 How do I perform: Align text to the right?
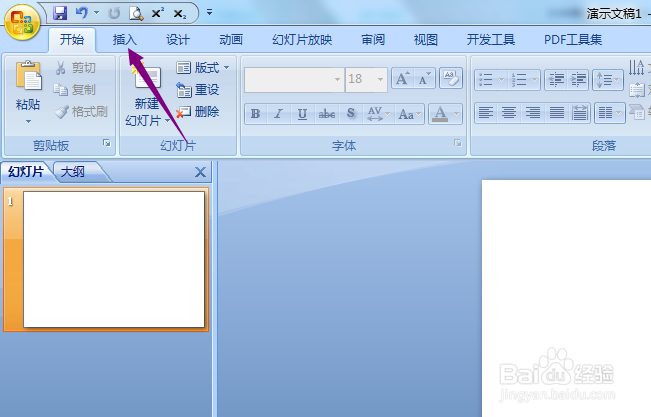pos(533,113)
